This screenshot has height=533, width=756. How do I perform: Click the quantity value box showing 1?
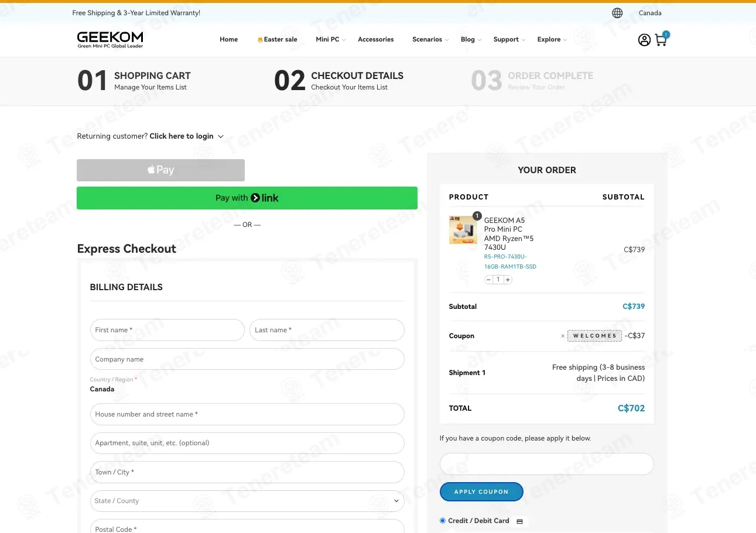[498, 280]
